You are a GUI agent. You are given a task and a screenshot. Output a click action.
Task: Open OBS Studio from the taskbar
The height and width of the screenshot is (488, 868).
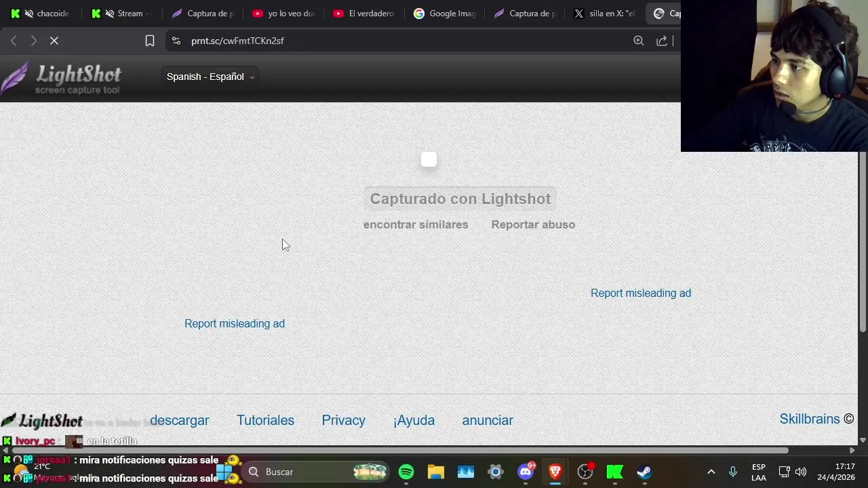(585, 472)
